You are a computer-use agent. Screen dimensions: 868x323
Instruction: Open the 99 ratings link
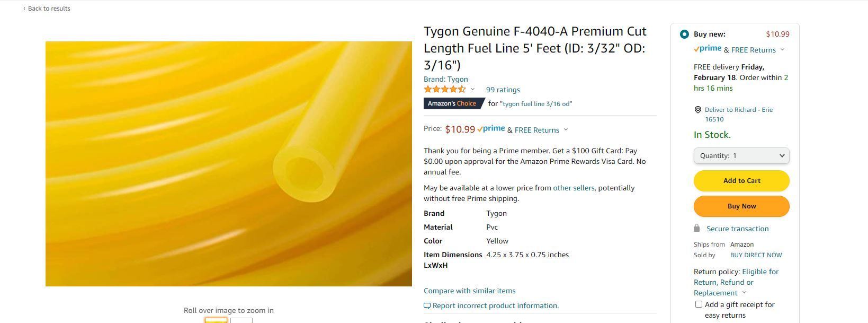[x=503, y=90]
